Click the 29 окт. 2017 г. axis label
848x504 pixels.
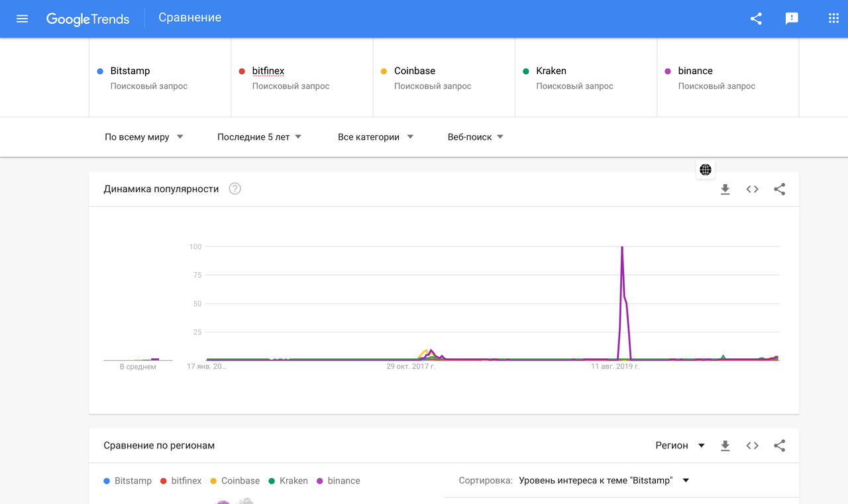[411, 366]
